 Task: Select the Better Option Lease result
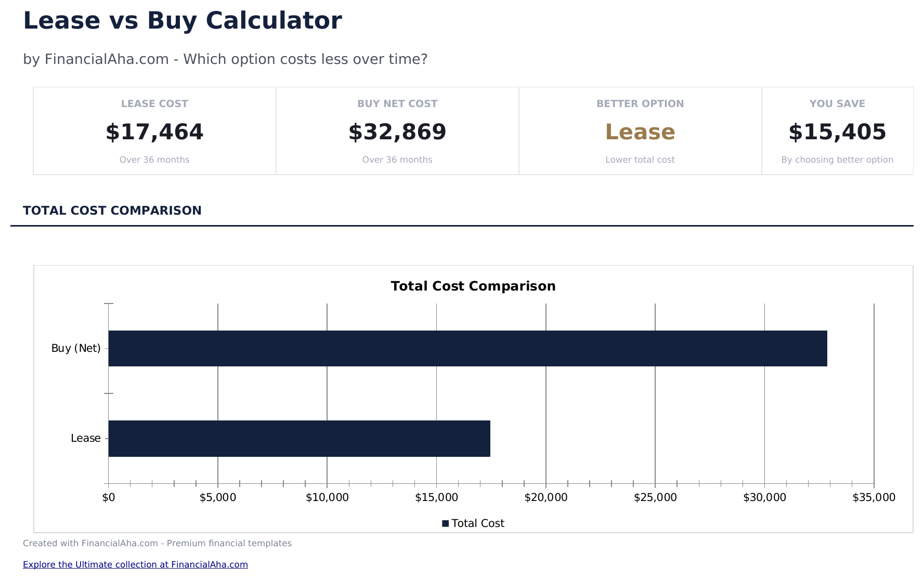(640, 132)
